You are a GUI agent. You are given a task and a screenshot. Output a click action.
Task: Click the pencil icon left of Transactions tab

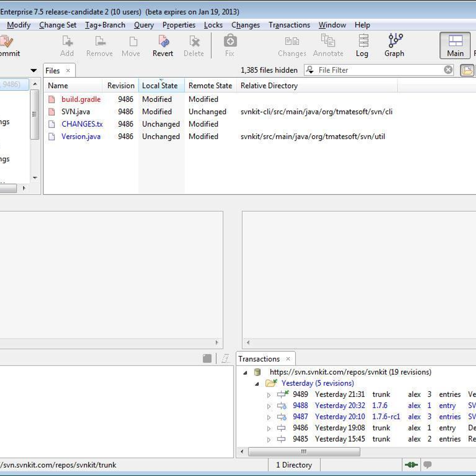coord(225,359)
